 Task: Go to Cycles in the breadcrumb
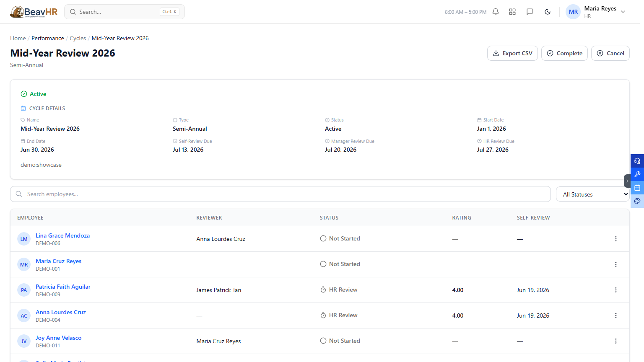point(78,38)
